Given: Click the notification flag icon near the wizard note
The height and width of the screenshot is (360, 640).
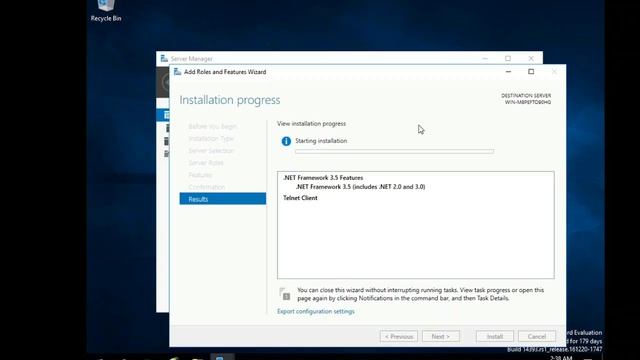Looking at the screenshot, I should point(285,293).
